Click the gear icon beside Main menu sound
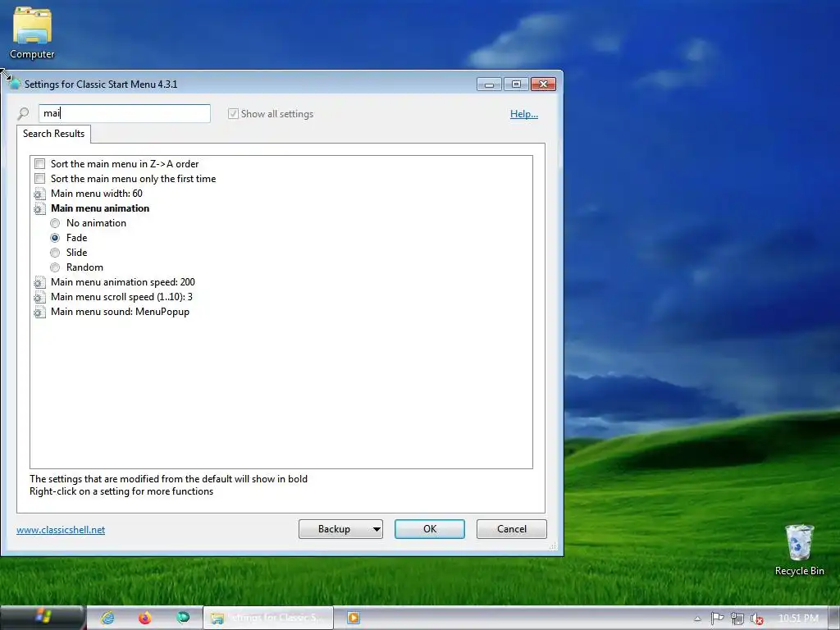The width and height of the screenshot is (840, 630). pos(39,312)
